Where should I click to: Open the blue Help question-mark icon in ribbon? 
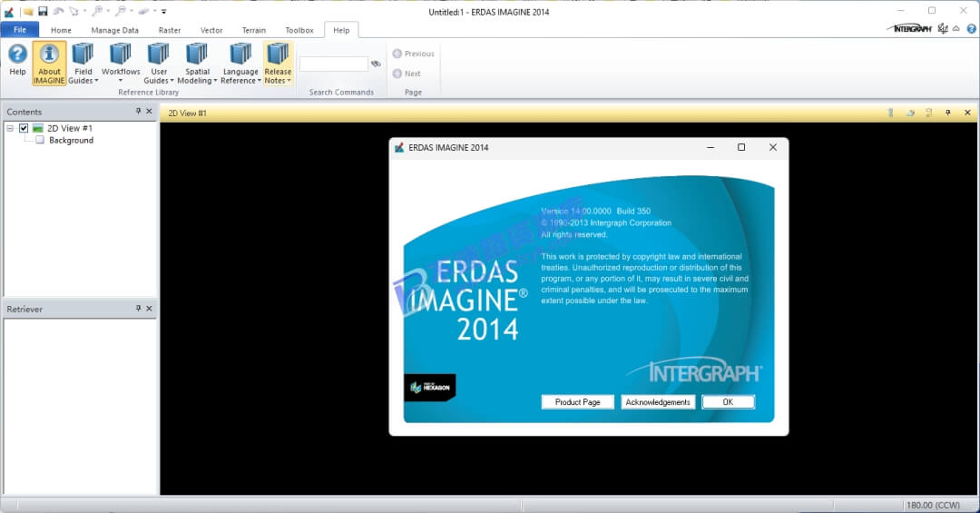click(17, 54)
